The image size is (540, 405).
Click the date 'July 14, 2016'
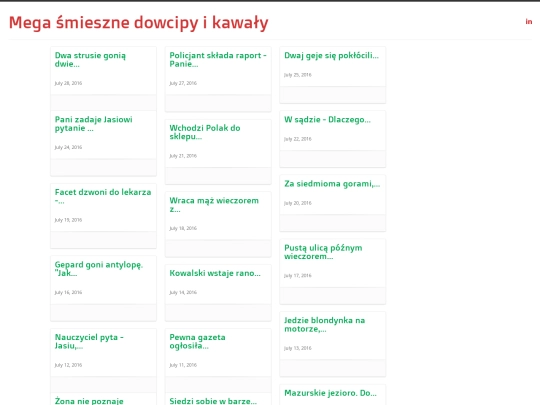[x=183, y=292]
